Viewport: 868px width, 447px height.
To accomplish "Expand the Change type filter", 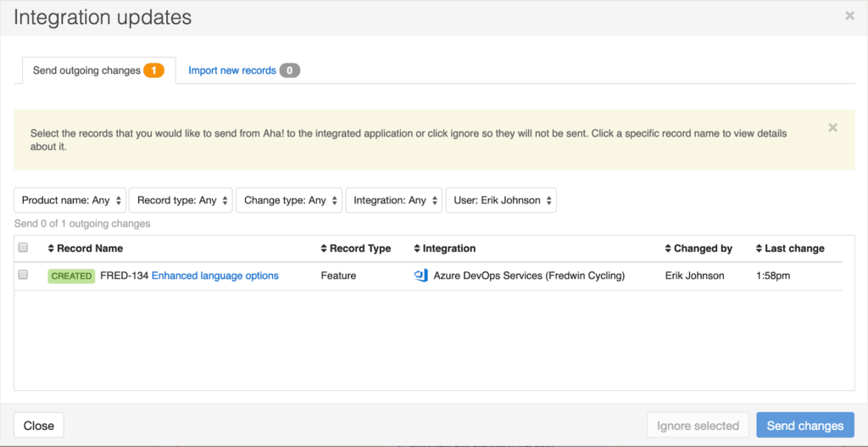I will (x=289, y=200).
